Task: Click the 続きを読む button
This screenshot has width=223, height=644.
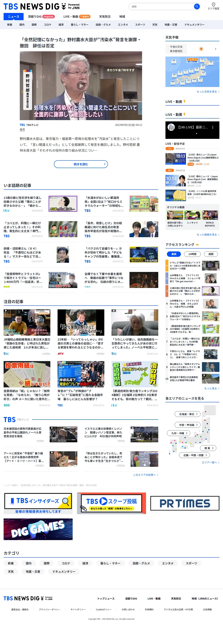Action: (81, 164)
